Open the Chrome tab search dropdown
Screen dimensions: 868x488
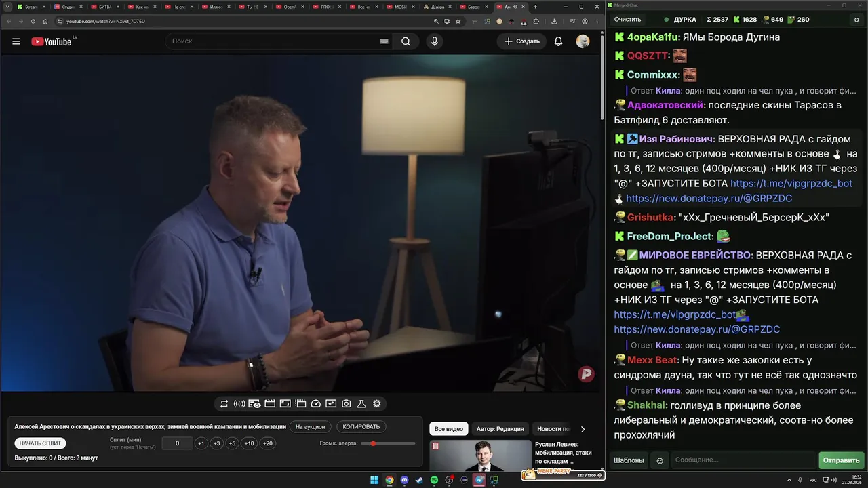click(x=7, y=7)
